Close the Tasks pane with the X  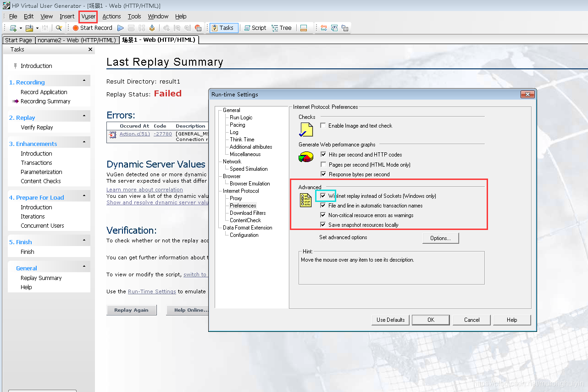(x=90, y=50)
